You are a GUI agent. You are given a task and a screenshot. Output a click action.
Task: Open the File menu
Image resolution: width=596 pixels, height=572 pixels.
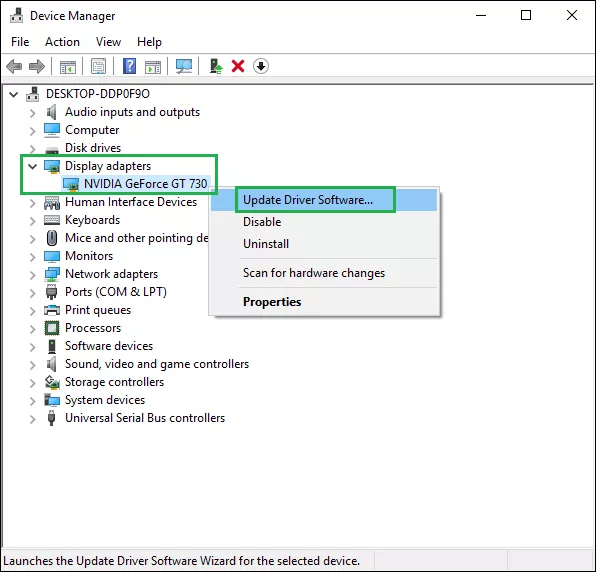[x=20, y=42]
